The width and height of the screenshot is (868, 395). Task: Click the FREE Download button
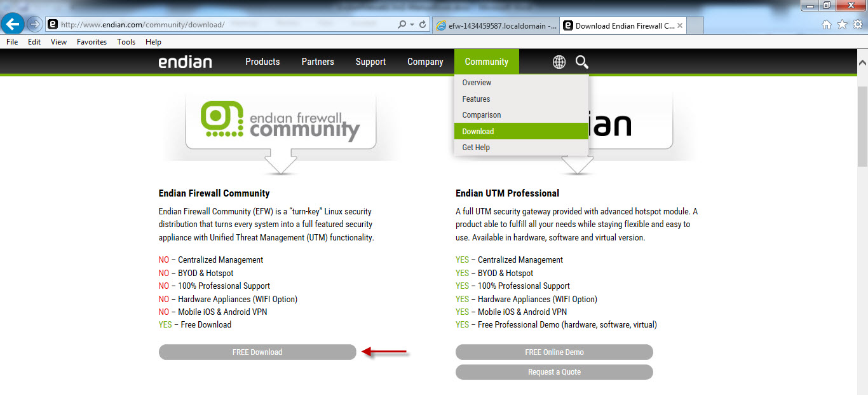257,352
